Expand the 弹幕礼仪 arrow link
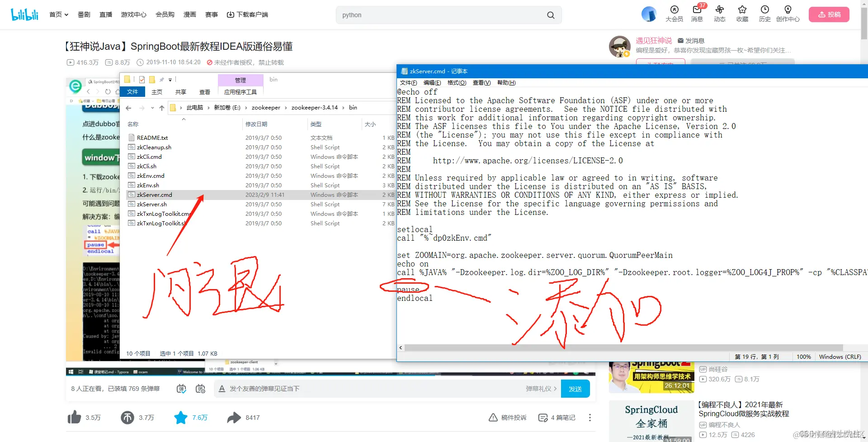The height and width of the screenshot is (442, 868). pos(541,389)
